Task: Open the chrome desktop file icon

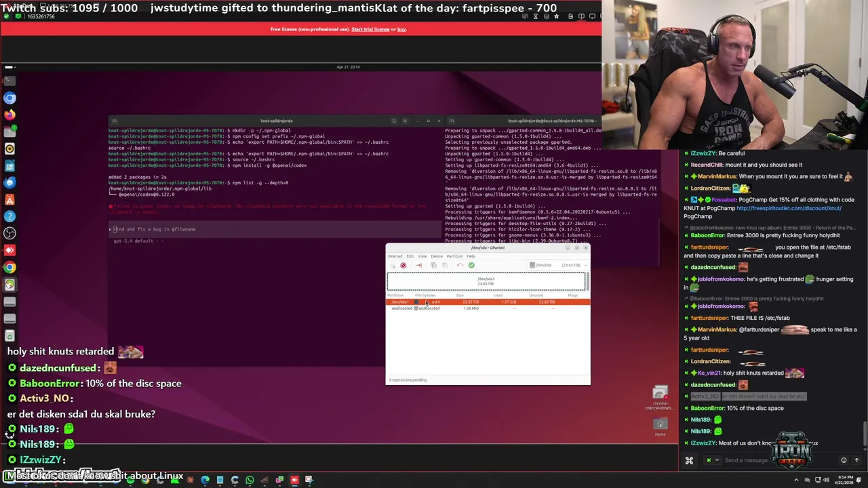Action: [660, 398]
